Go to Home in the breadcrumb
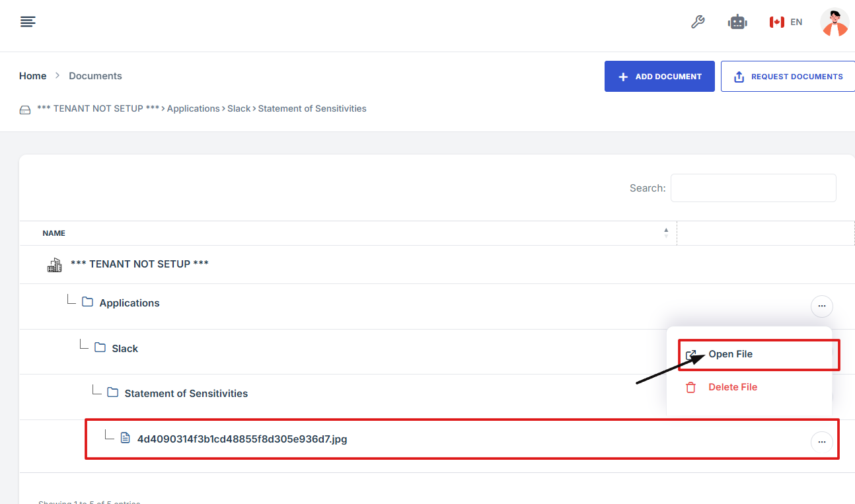Image resolution: width=855 pixels, height=504 pixels. [32, 76]
